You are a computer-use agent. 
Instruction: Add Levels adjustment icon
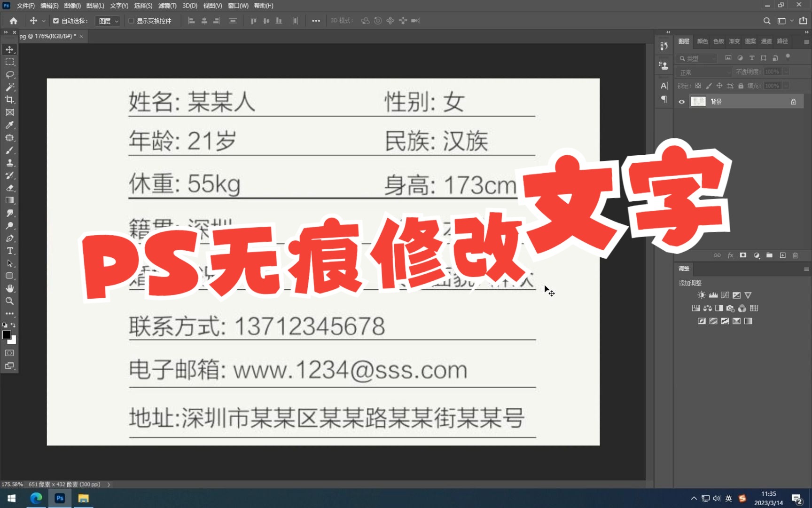pyautogui.click(x=713, y=295)
